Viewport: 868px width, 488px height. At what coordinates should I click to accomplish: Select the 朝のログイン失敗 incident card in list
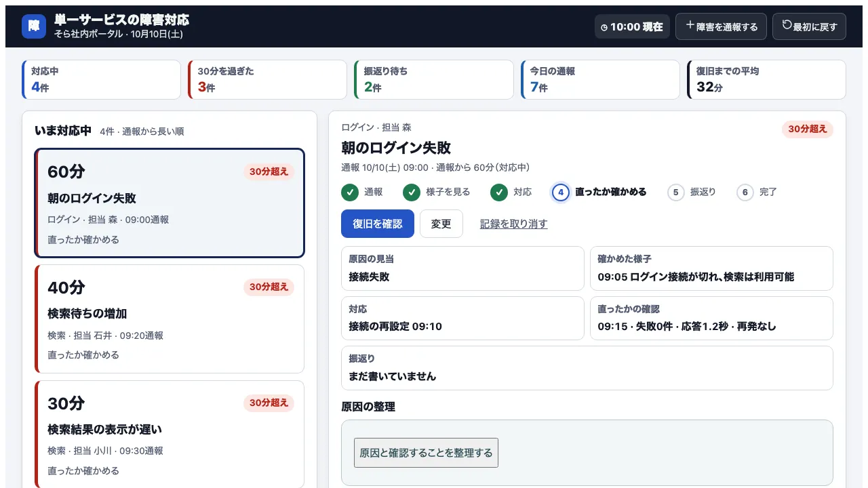(170, 203)
